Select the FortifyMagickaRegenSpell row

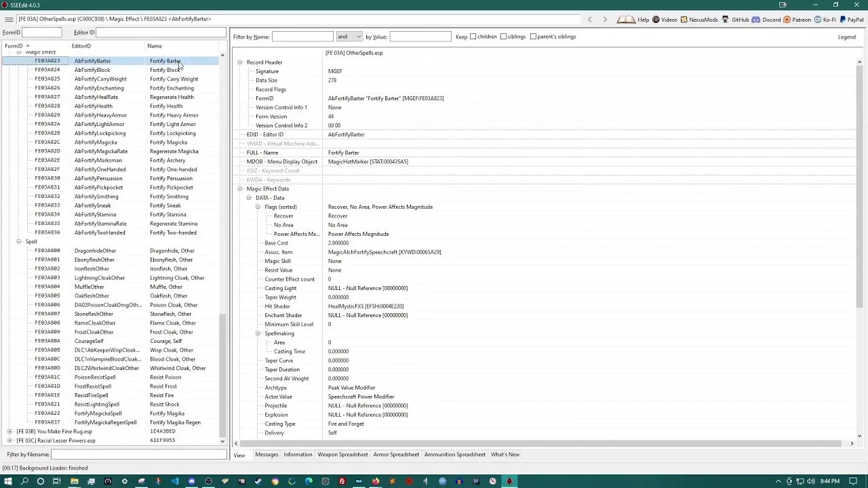[111, 422]
